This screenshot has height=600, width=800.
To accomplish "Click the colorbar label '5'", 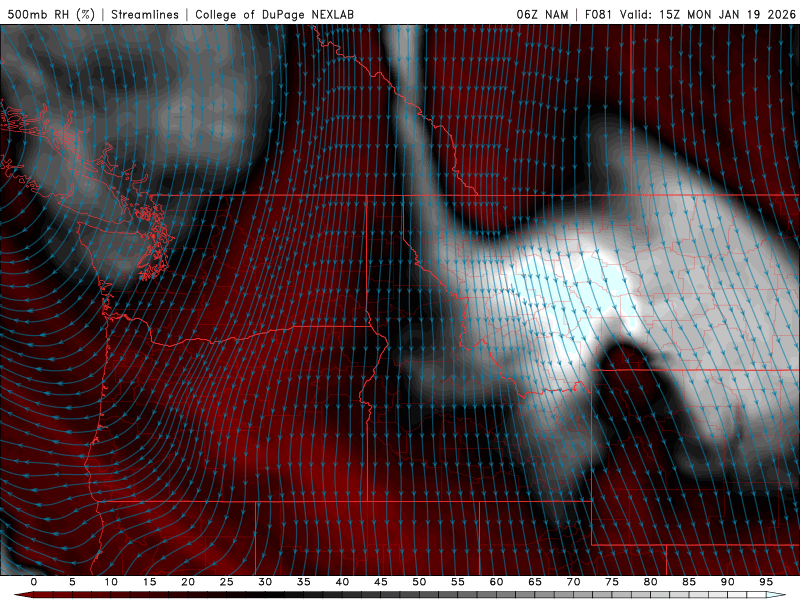I will 72,582.
